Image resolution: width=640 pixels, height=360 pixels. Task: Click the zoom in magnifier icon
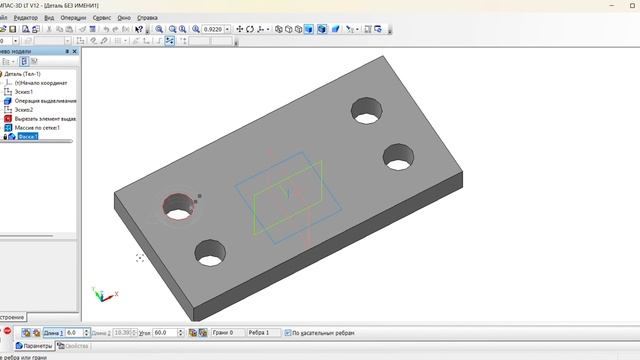click(x=172, y=29)
